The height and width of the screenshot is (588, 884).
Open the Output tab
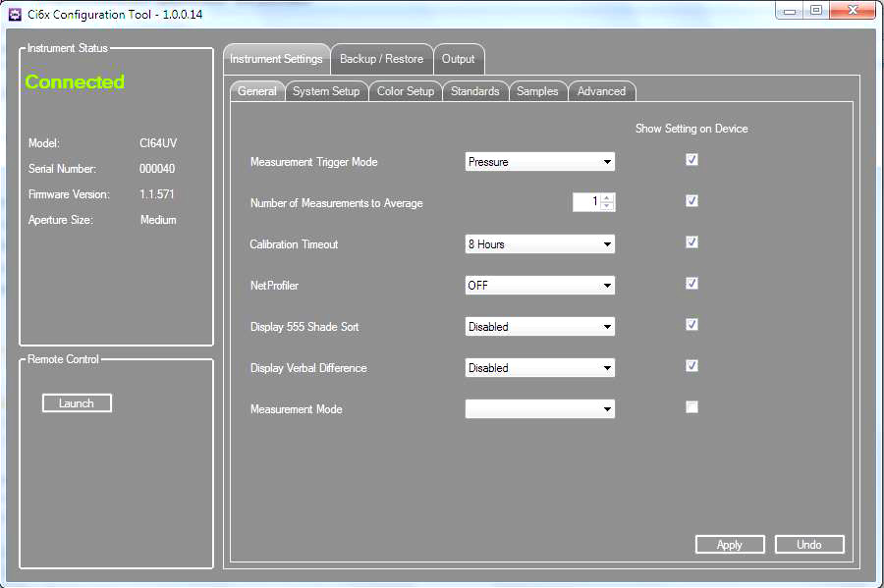(459, 59)
